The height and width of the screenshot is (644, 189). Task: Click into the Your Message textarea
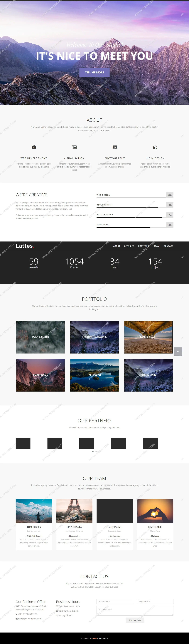(135, 610)
